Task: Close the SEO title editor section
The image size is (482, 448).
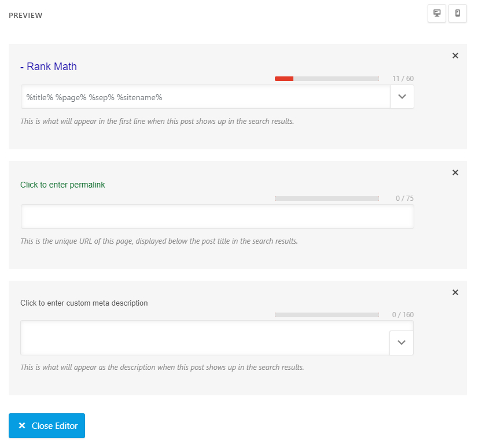Action: coord(455,56)
